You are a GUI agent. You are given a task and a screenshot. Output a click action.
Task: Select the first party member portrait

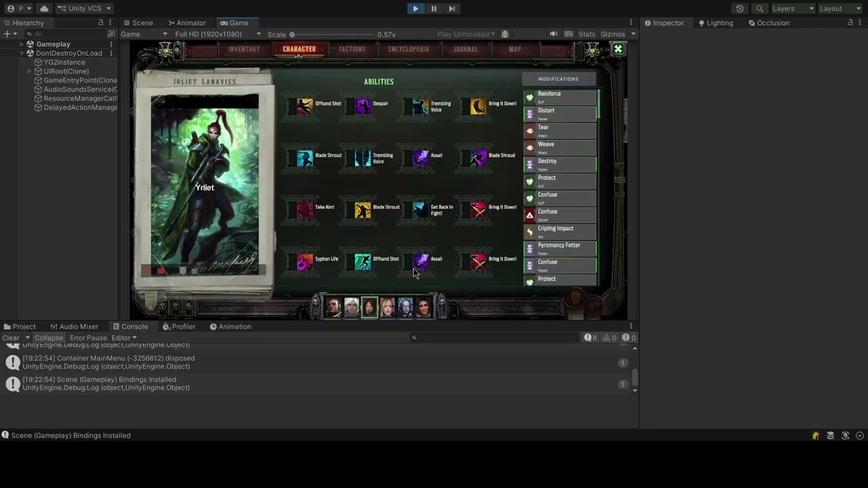click(333, 308)
